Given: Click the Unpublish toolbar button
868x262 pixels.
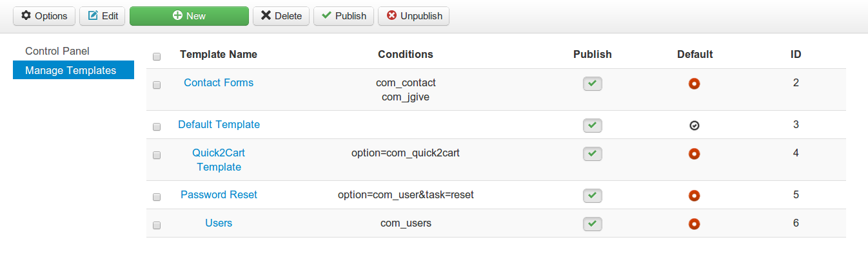Looking at the screenshot, I should pyautogui.click(x=414, y=16).
